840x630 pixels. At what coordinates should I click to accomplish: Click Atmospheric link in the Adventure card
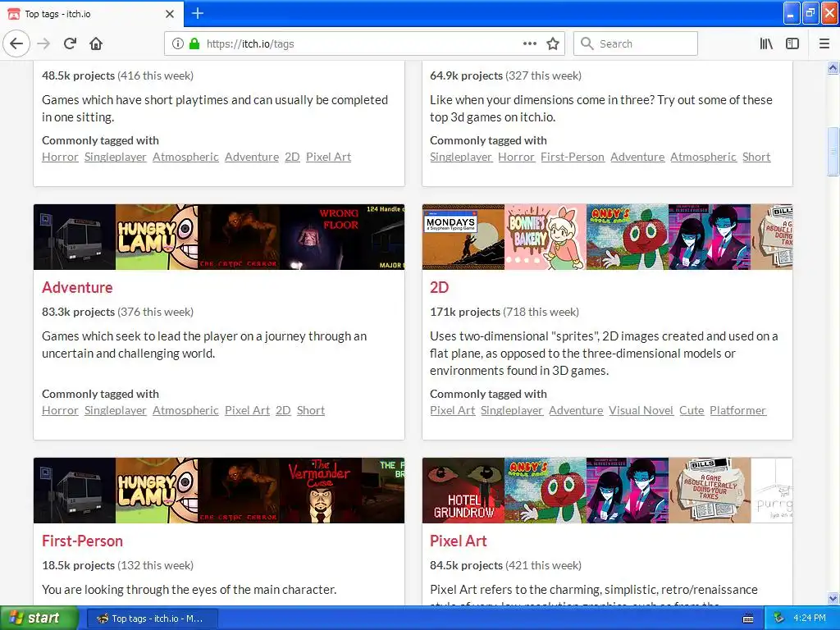[185, 410]
